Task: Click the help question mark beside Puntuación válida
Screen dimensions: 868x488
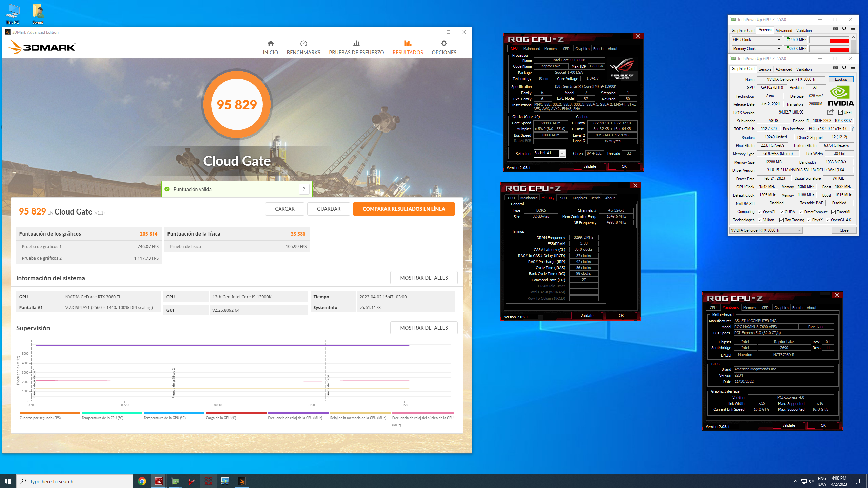Action: pos(304,189)
